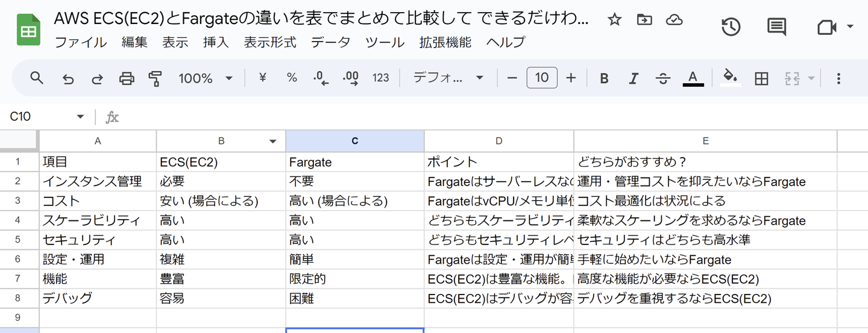868x333 pixels.
Task: Select row 9 header
Action: coord(19,317)
